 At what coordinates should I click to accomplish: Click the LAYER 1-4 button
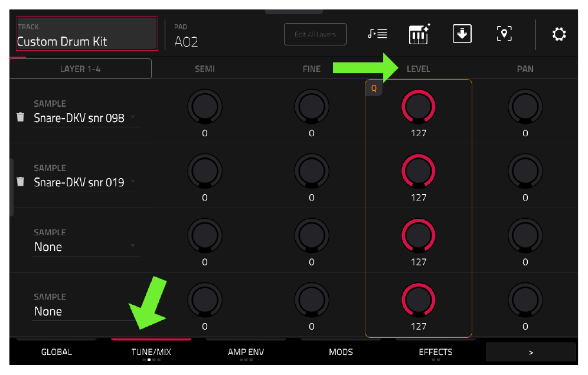click(80, 69)
